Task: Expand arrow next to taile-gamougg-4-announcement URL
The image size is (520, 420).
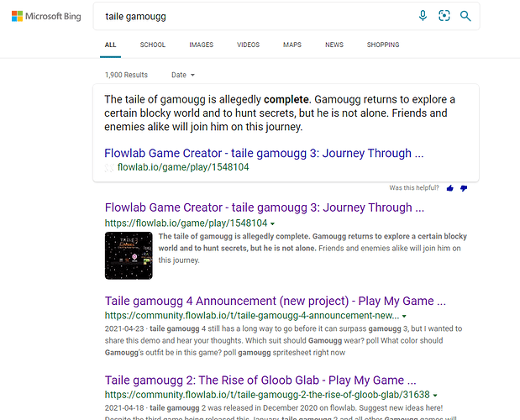Action: pyautogui.click(x=404, y=316)
